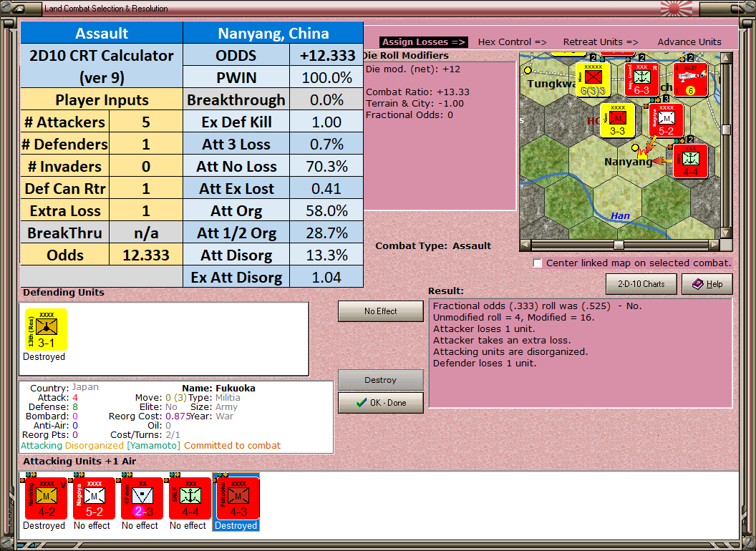Click the Committed to combat status text
Viewport: 756px width, 551px height.
[232, 445]
